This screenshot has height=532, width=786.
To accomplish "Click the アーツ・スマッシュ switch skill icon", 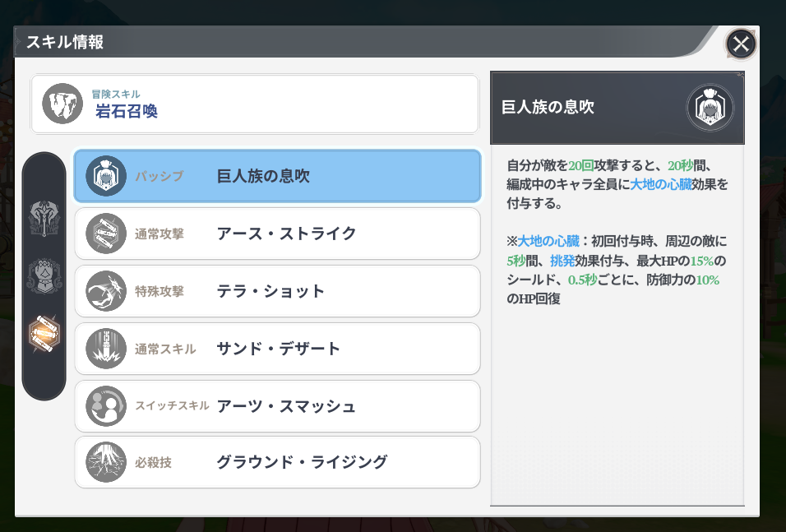I will (x=106, y=406).
